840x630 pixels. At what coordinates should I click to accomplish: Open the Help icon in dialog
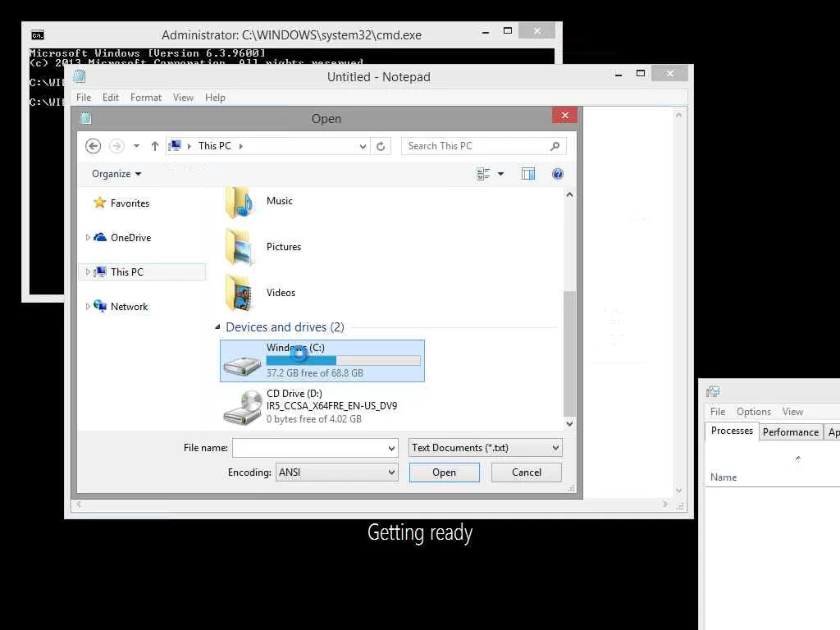point(558,174)
